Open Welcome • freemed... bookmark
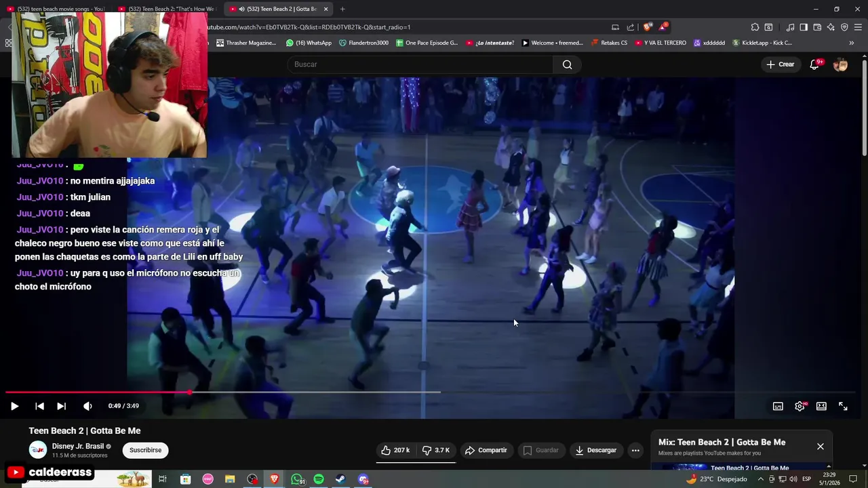Image resolution: width=868 pixels, height=488 pixels. (x=553, y=43)
